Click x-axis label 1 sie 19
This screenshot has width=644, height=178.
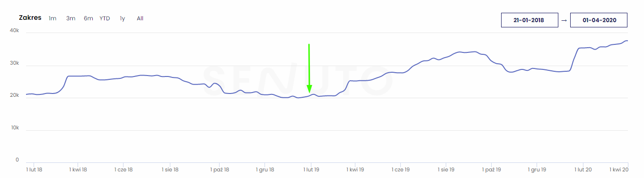[x=446, y=169]
